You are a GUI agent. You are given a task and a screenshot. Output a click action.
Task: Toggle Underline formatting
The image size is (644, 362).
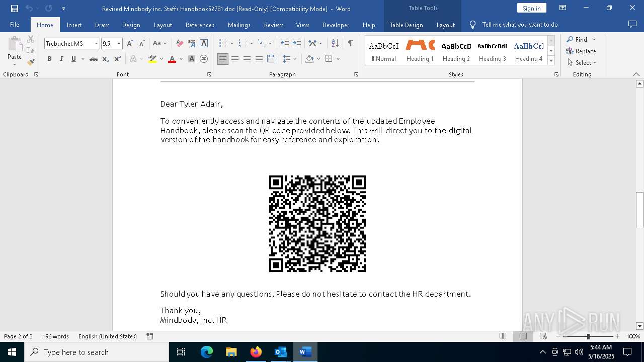click(x=73, y=59)
